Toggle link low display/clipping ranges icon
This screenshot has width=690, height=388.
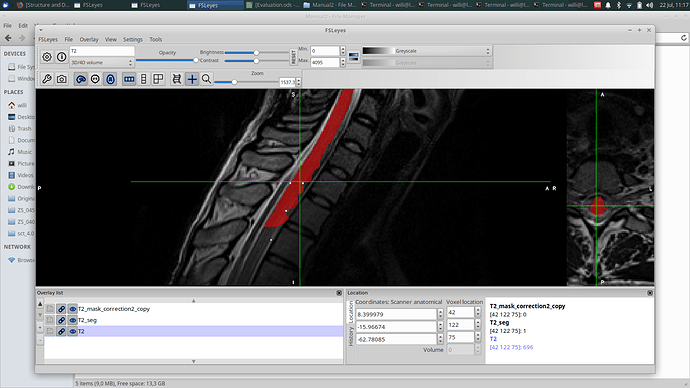(353, 57)
